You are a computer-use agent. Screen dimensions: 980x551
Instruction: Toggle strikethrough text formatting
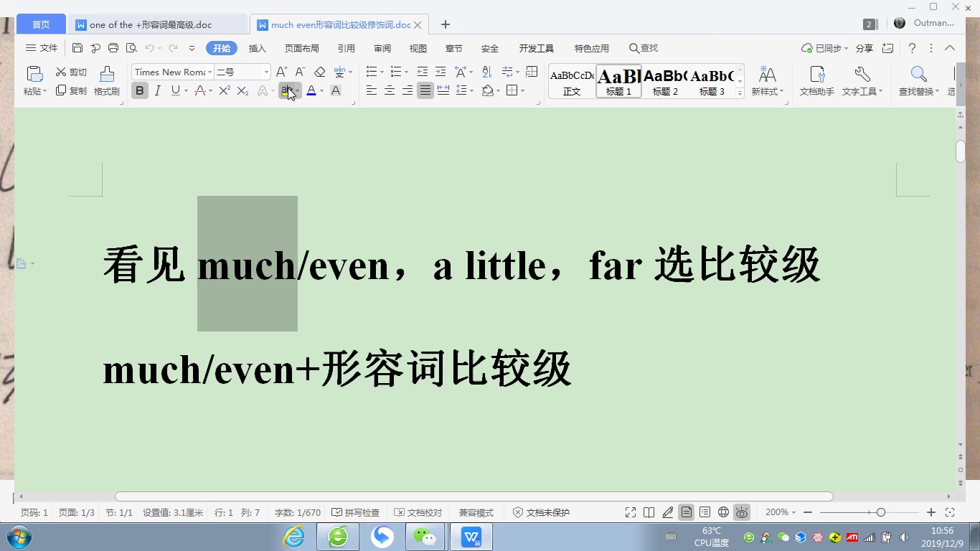[x=200, y=90]
